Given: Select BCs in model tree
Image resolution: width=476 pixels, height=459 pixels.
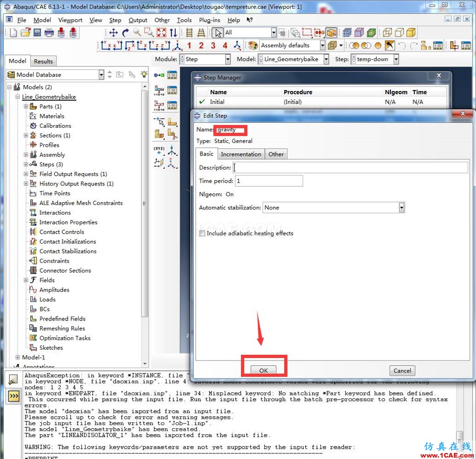Looking at the screenshot, I should [x=44, y=309].
